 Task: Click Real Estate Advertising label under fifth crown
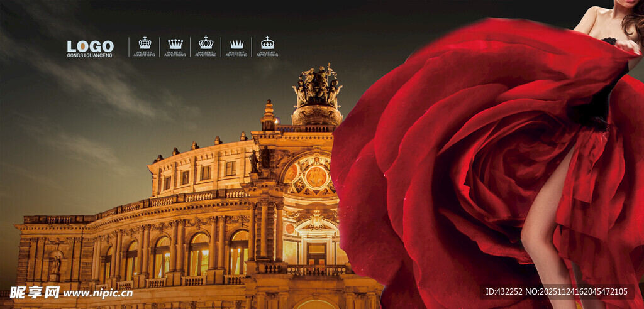(x=267, y=54)
